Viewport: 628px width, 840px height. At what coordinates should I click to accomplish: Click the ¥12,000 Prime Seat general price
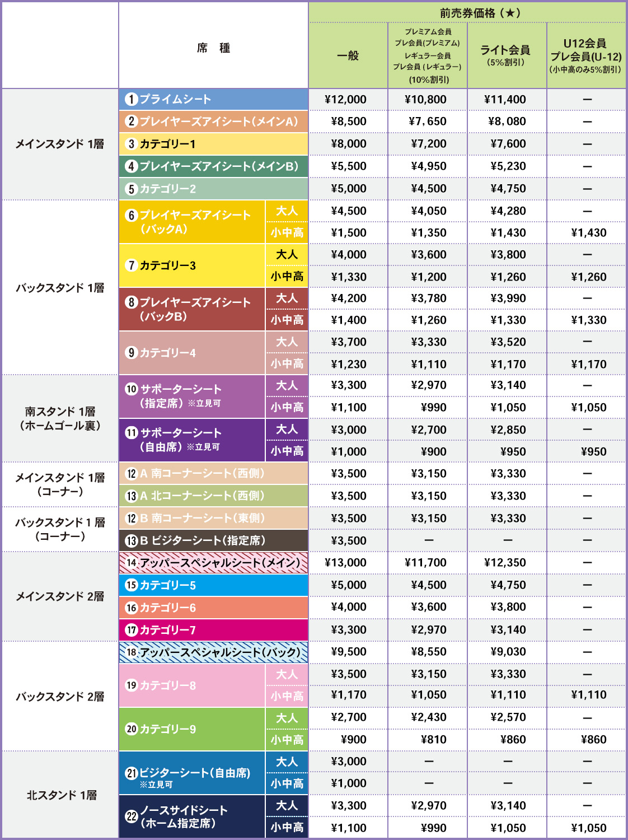click(345, 100)
